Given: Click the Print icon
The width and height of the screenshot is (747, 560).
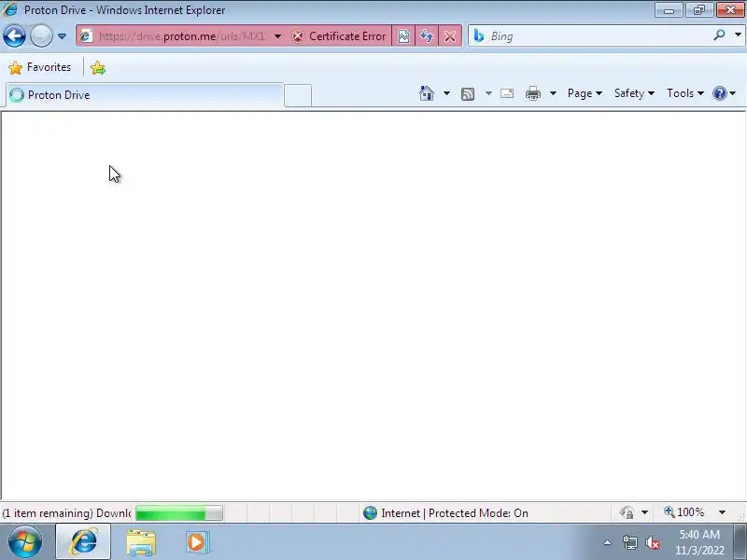Looking at the screenshot, I should pos(532,93).
